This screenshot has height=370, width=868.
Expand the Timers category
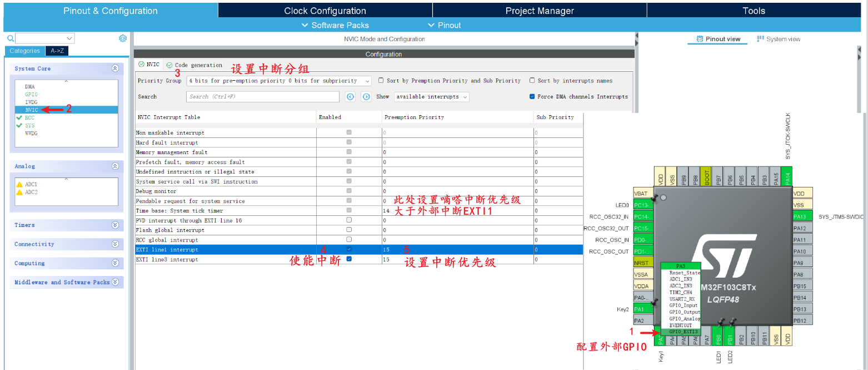pos(115,225)
